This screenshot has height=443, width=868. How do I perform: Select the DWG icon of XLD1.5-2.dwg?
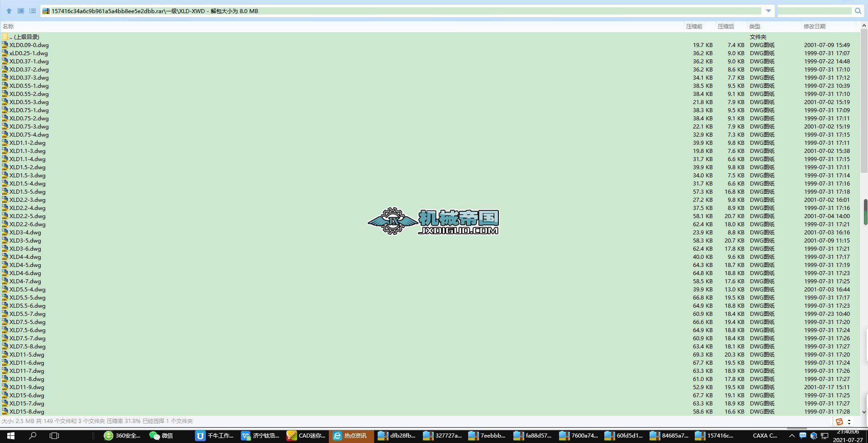click(5, 167)
